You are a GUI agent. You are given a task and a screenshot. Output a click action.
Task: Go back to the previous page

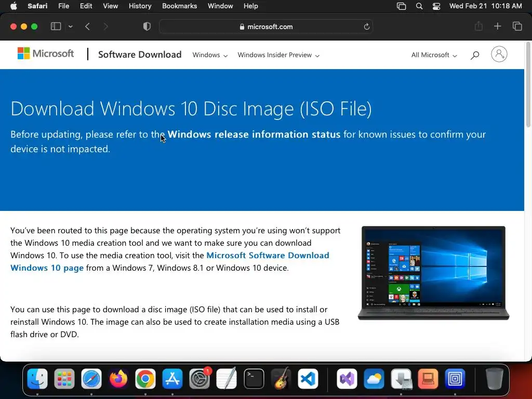pos(87,26)
